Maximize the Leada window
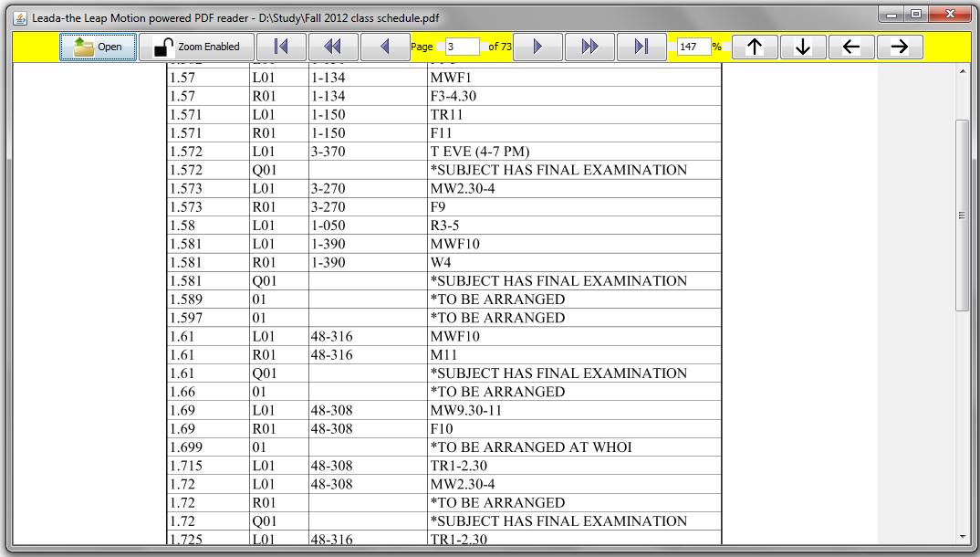This screenshot has width=980, height=557. [916, 14]
